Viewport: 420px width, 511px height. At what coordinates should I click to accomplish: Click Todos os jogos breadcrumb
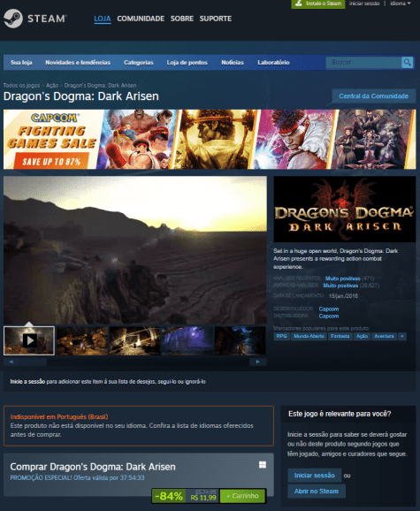(21, 86)
